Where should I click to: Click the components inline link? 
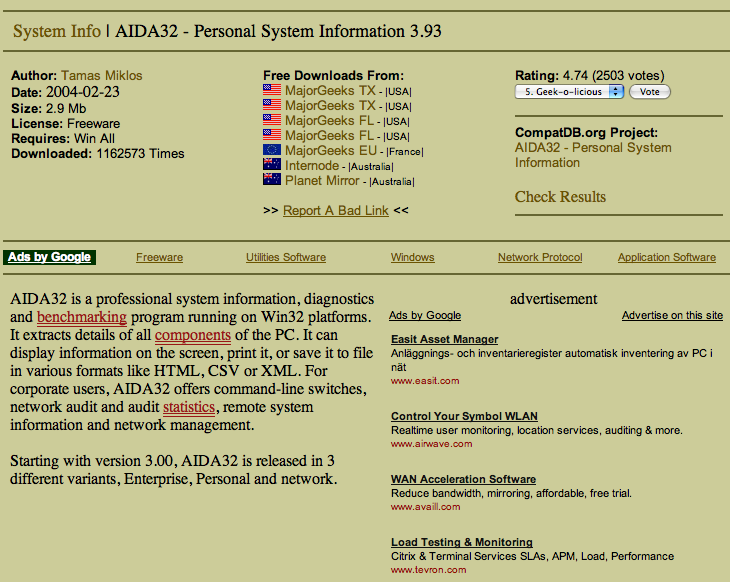coord(193,335)
